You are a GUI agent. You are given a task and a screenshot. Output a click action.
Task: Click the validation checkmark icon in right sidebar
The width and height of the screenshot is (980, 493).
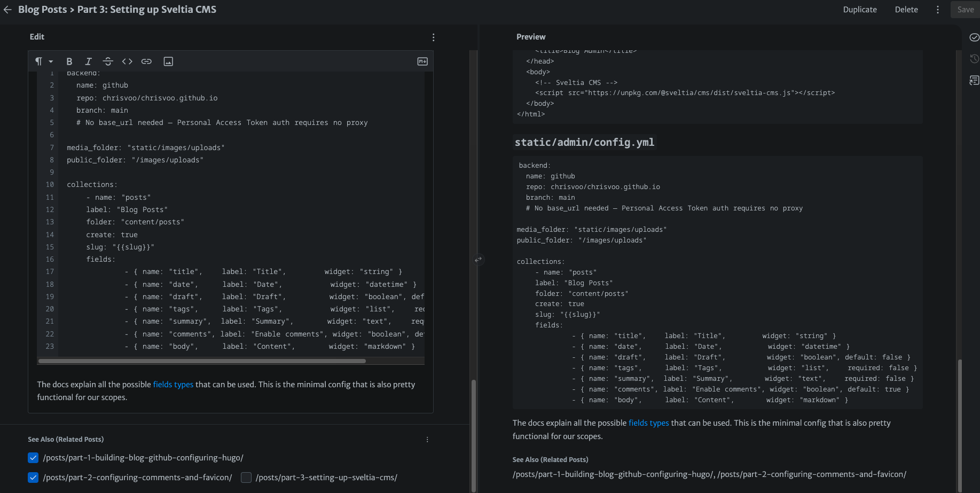(974, 37)
